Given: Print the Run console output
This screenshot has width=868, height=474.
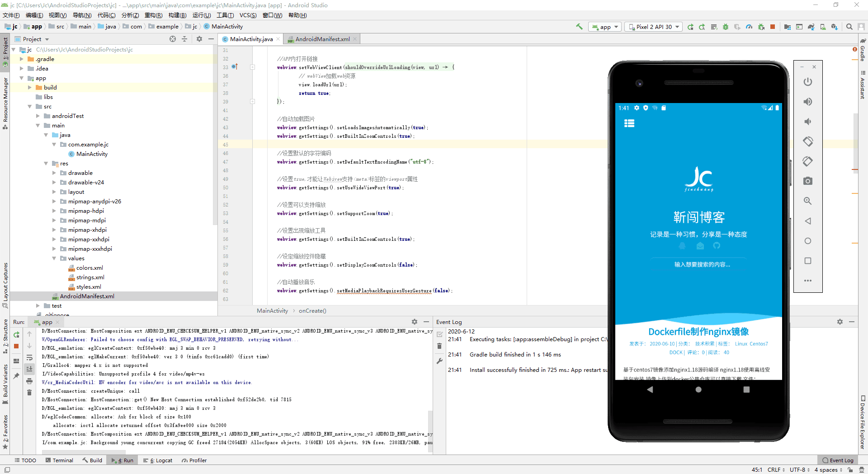Looking at the screenshot, I should click(x=29, y=381).
